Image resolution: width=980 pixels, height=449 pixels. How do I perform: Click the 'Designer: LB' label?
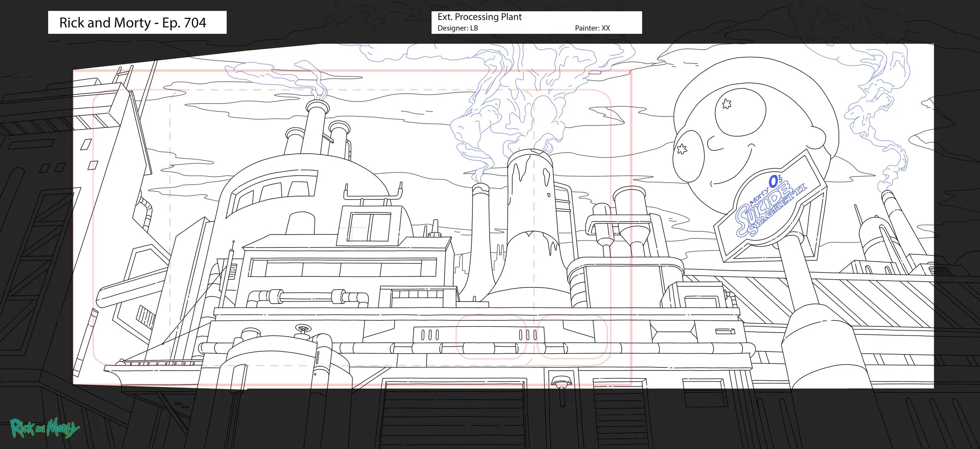pos(457,28)
